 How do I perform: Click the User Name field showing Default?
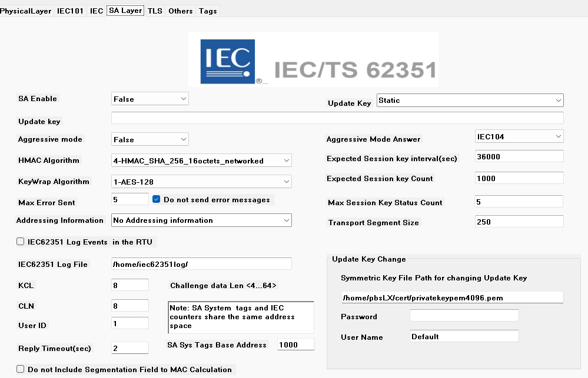pyautogui.click(x=463, y=336)
